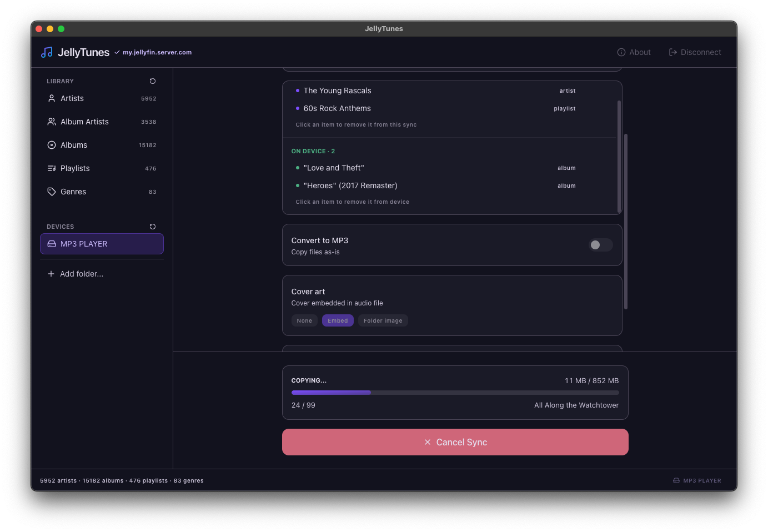
Task: Click the Disconnect button
Action: pos(695,52)
